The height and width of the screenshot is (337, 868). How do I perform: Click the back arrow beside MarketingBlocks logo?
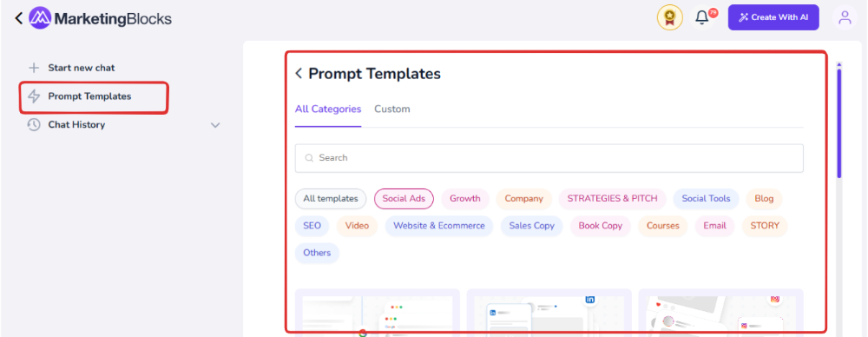coord(19,18)
